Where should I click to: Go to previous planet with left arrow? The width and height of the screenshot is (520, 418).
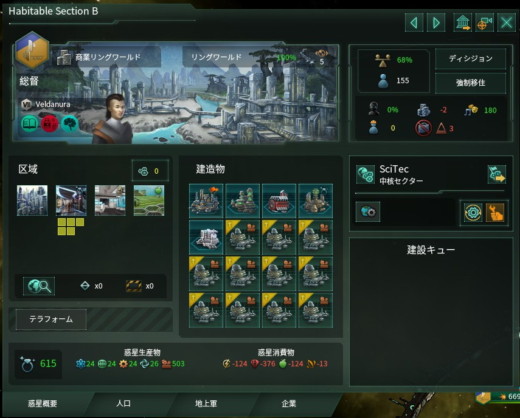pos(414,23)
